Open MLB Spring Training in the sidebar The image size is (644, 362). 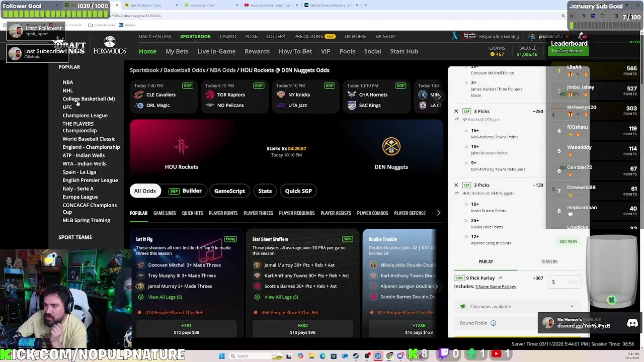tap(87, 220)
